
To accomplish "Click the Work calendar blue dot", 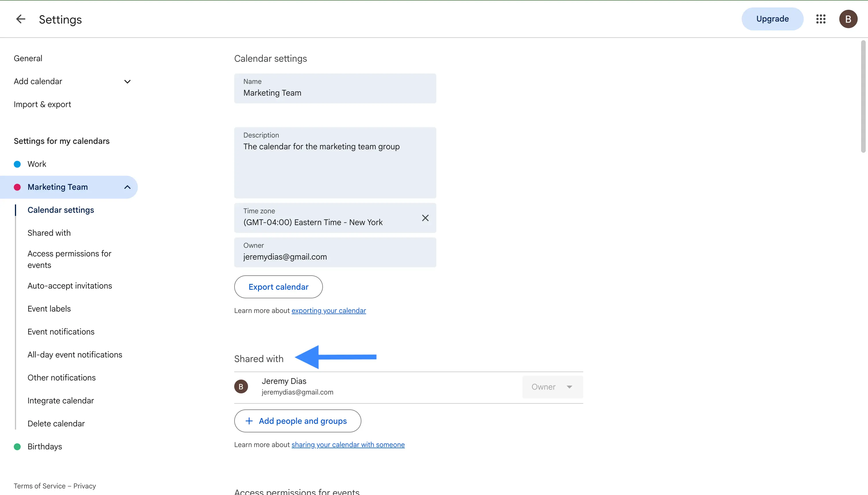I will [x=17, y=164].
